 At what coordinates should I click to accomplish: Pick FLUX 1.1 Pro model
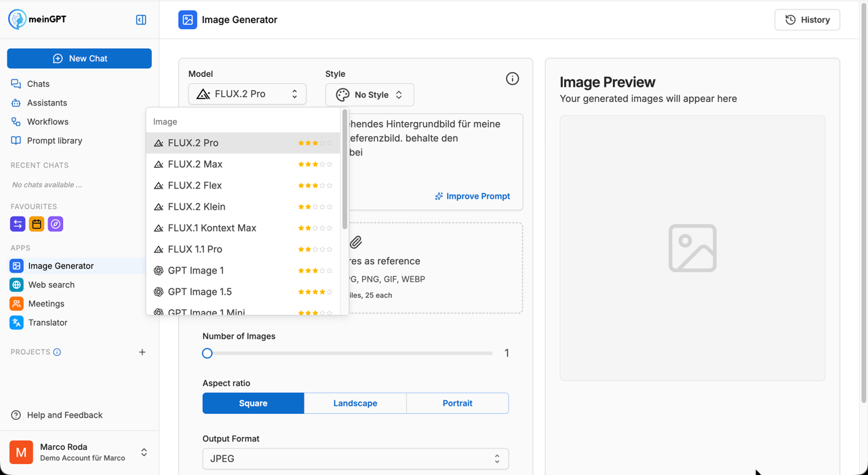pyautogui.click(x=244, y=249)
